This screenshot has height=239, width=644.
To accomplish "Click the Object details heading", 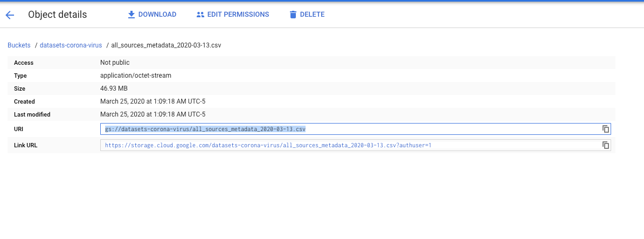I will (x=58, y=15).
